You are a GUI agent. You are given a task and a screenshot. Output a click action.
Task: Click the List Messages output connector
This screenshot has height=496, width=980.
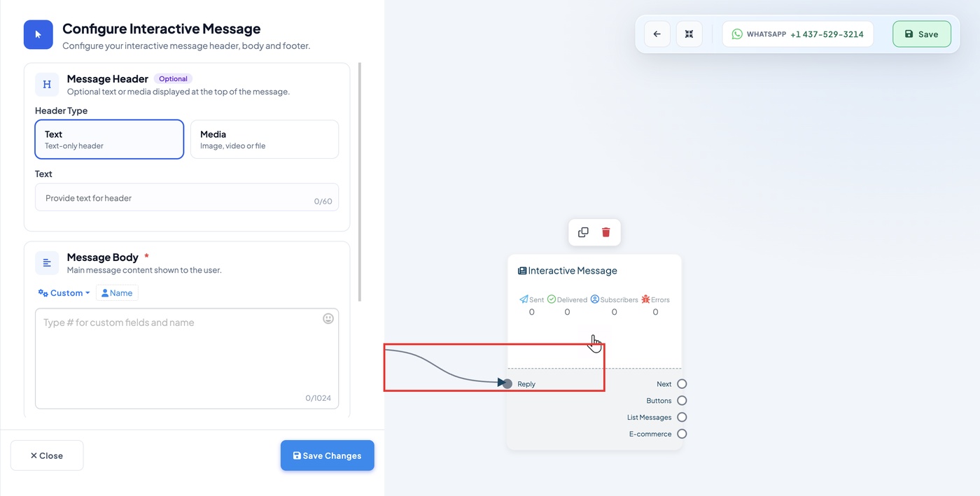pos(682,417)
